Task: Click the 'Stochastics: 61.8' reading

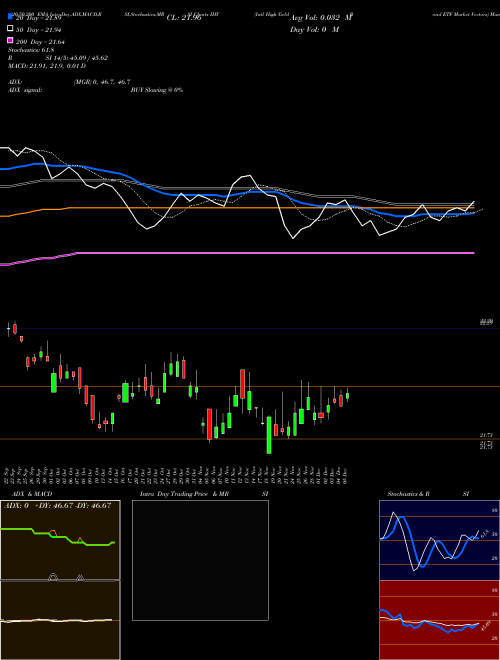Action: tap(31, 50)
